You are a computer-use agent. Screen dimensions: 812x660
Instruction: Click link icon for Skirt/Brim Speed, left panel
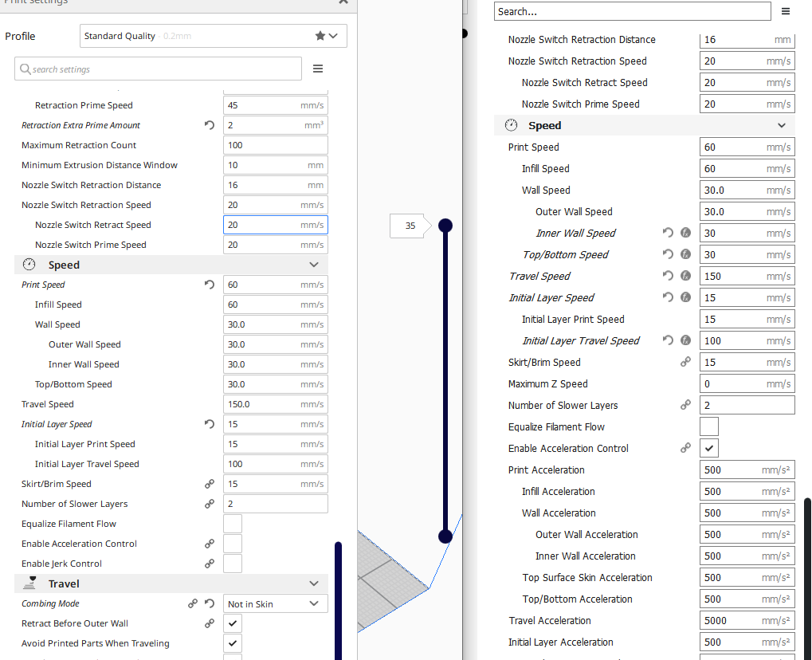pyautogui.click(x=210, y=484)
